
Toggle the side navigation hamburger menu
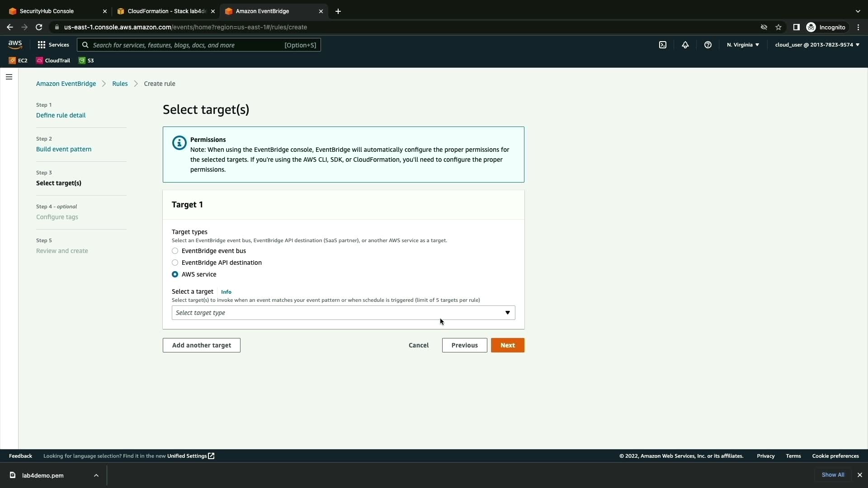pyautogui.click(x=9, y=77)
